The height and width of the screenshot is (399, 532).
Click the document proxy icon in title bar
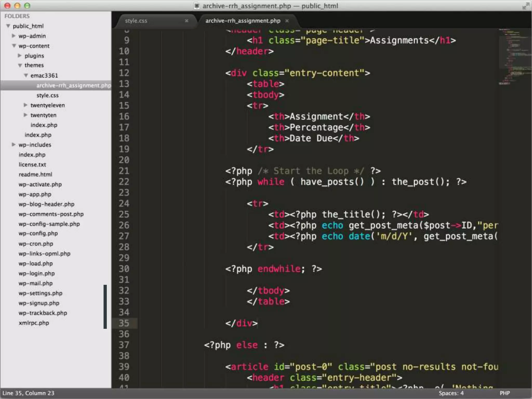(x=197, y=6)
